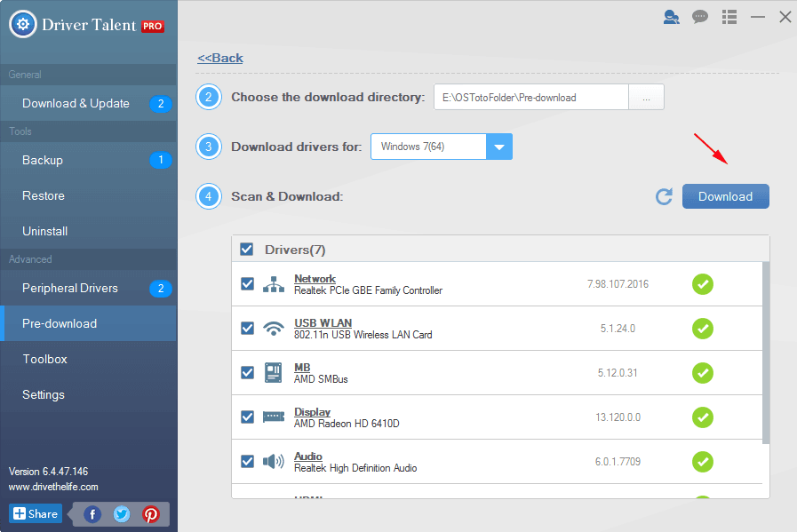Click the Peripheral Drivers badge 2
797x532 pixels.
click(161, 288)
